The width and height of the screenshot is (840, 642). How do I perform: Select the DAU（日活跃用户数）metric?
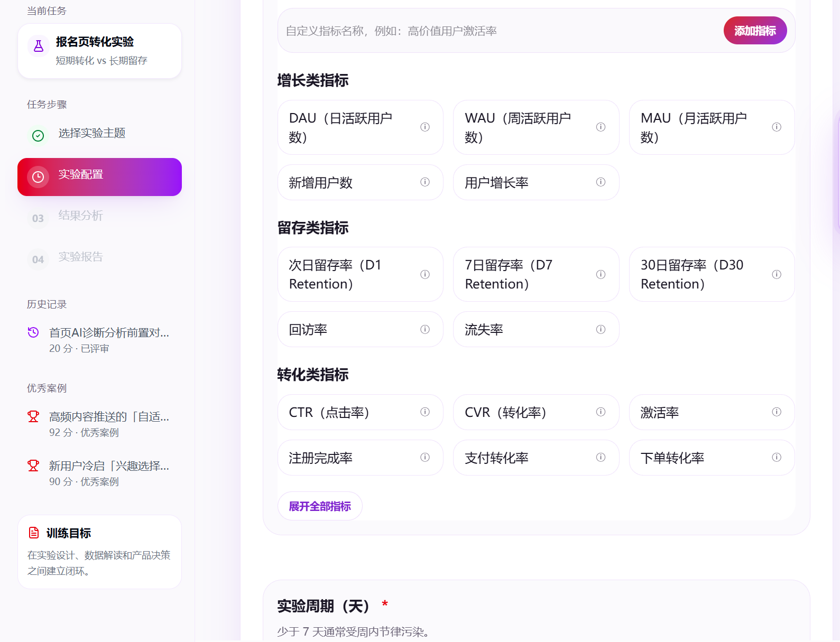point(361,127)
